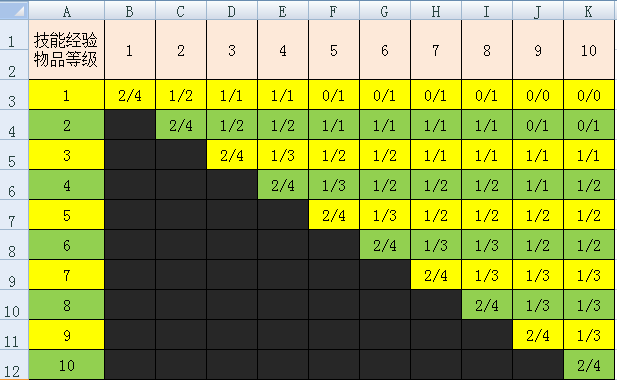Click item level 10 cell in column A
Screen dimensions: 617x380
[x=67, y=365]
